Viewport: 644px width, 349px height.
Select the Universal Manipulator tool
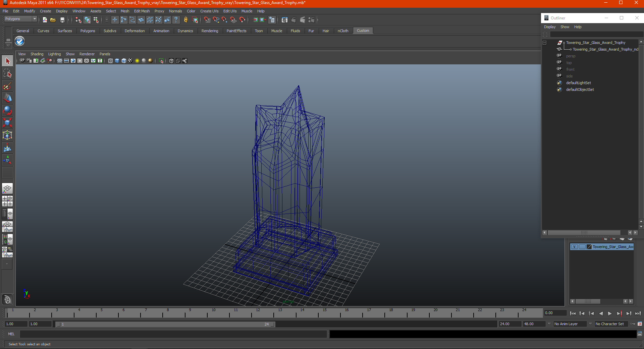click(x=7, y=135)
